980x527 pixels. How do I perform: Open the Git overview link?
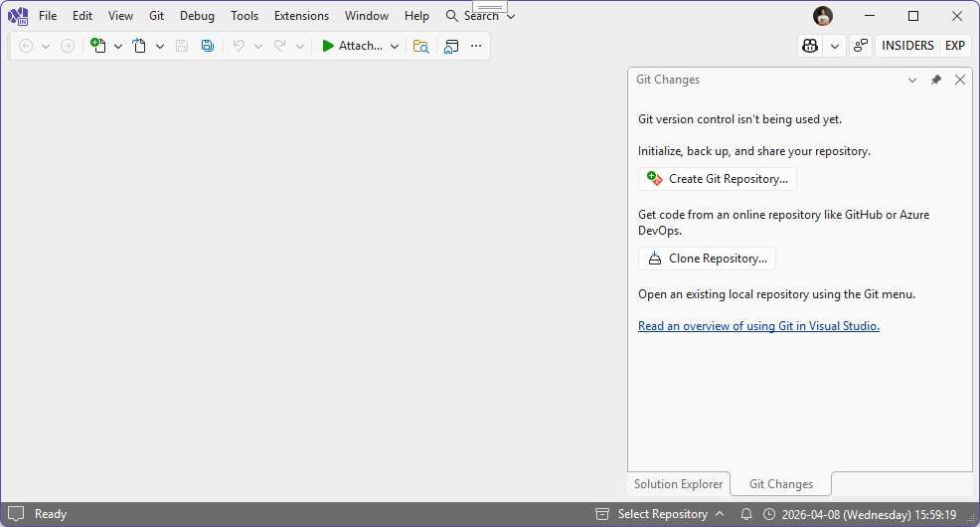coord(758,326)
